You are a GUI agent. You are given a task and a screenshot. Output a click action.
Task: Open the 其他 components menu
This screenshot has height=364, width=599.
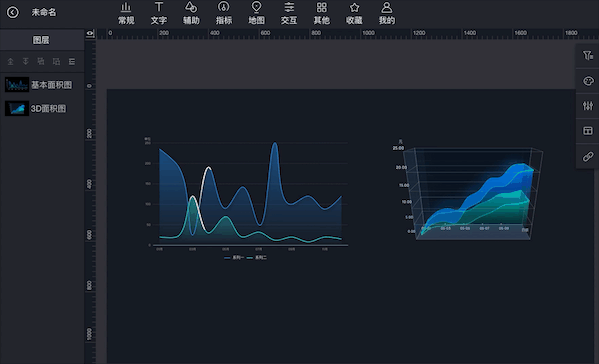(322, 13)
